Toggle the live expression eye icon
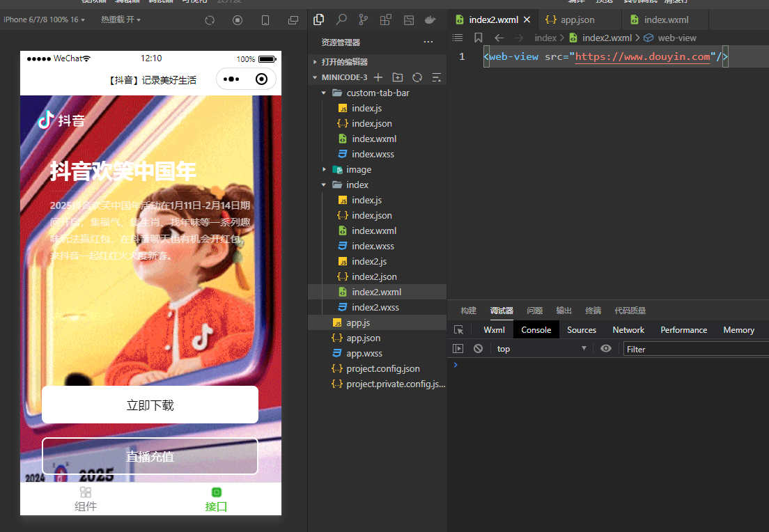The width and height of the screenshot is (769, 532). tap(606, 349)
